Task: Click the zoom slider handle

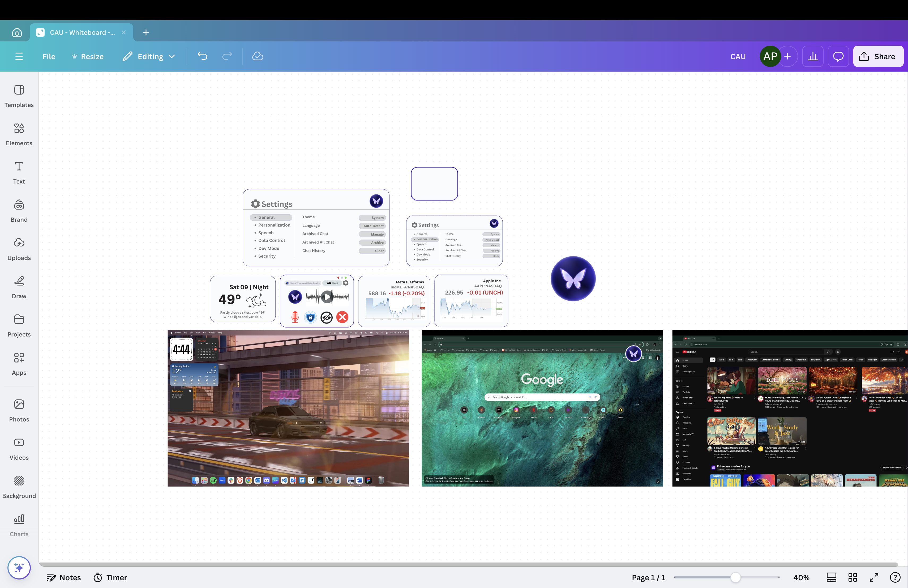Action: [x=735, y=577]
